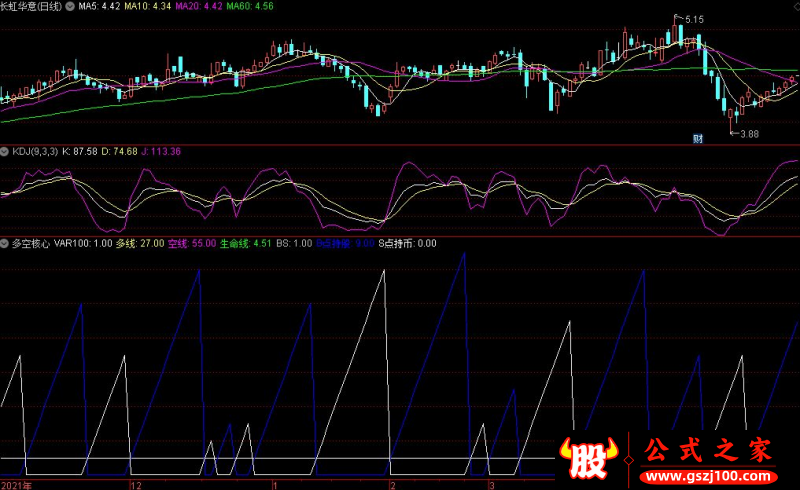The width and height of the screenshot is (800, 490).
Task: Click the 长虹华意(日线) chart title
Action: pyautogui.click(x=31, y=6)
